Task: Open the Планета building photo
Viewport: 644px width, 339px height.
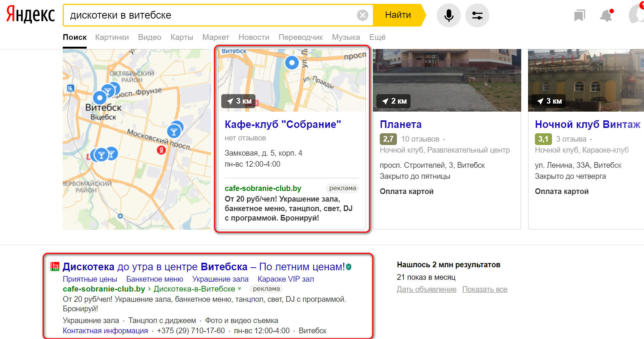Action: click(447, 80)
